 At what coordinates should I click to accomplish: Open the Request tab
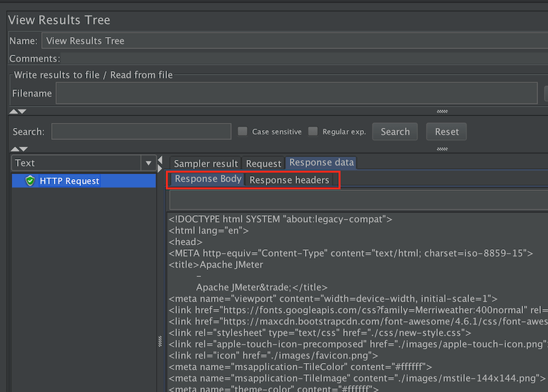(263, 163)
